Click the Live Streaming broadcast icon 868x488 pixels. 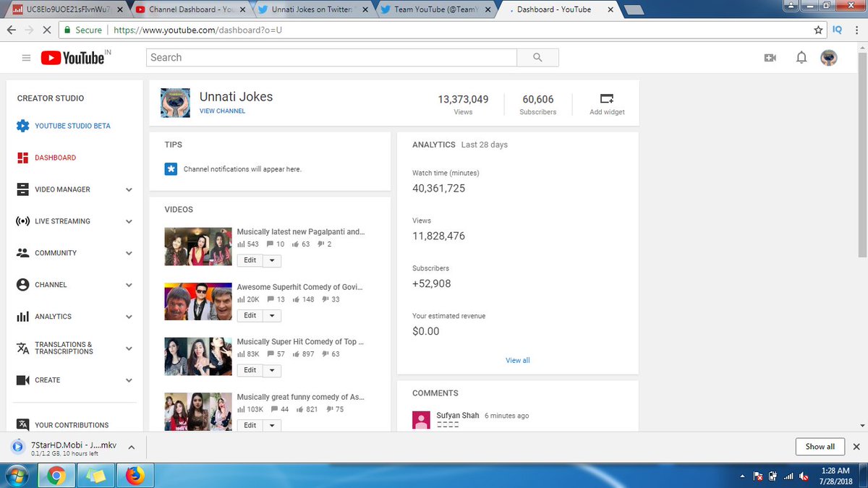click(22, 221)
